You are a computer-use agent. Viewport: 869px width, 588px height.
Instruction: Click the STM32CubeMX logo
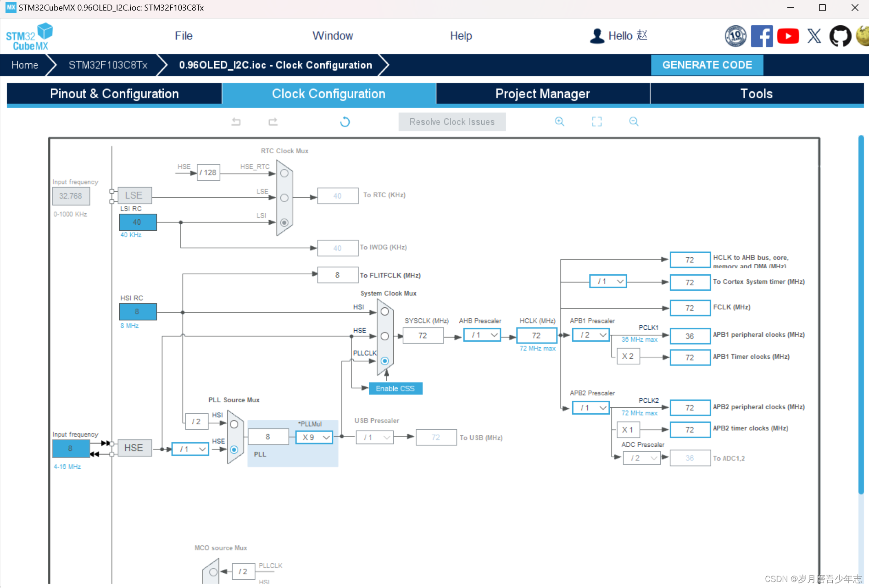pyautogui.click(x=29, y=36)
